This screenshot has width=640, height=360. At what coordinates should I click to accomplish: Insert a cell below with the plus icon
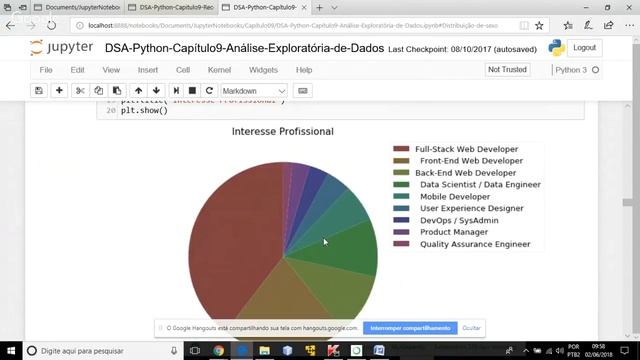click(59, 91)
